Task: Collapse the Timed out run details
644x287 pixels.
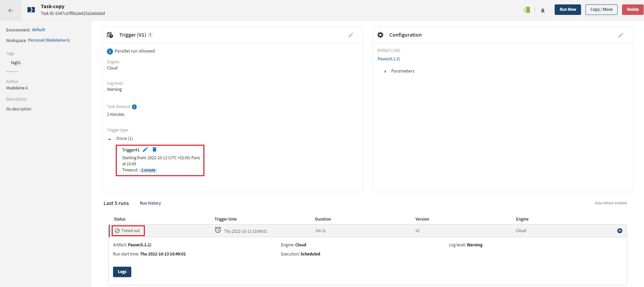Action: [620, 231]
